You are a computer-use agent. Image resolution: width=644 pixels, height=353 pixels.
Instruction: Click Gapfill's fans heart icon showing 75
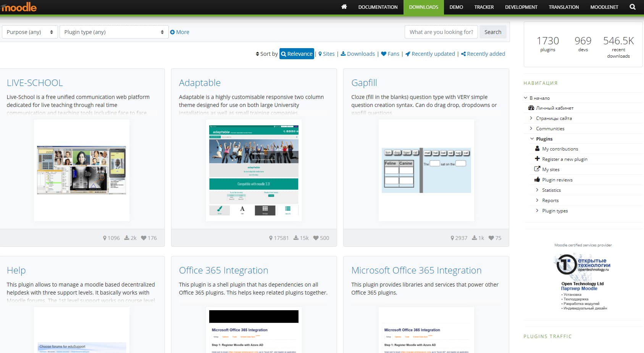point(491,238)
